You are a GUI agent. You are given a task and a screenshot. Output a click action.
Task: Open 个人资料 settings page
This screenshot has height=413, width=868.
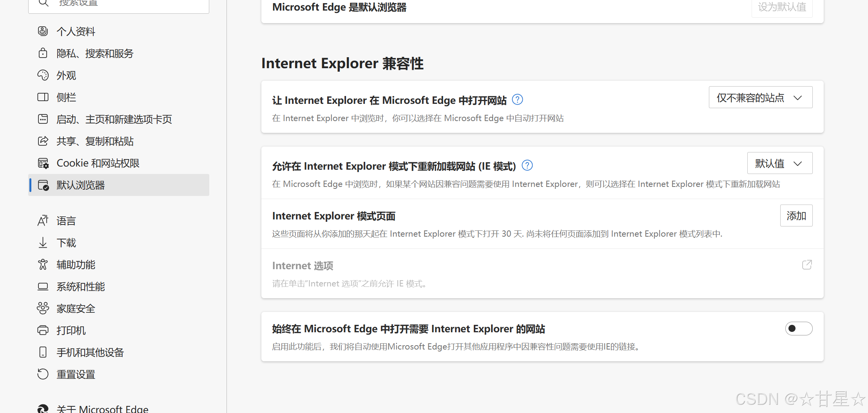[119, 31]
